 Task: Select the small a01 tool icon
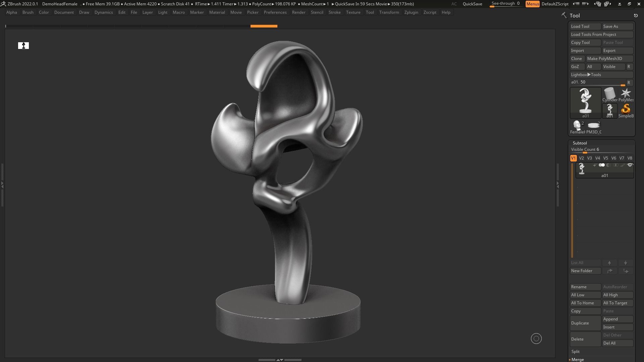[609, 111]
